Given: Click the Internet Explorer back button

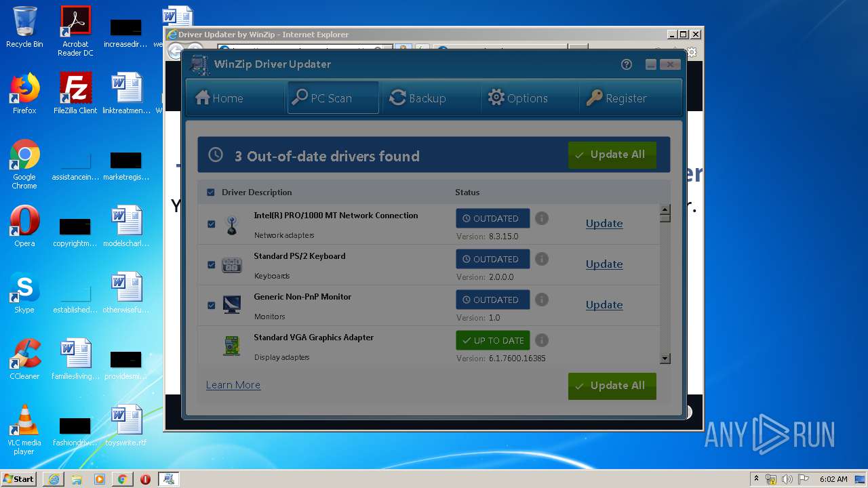Looking at the screenshot, I should 174,52.
